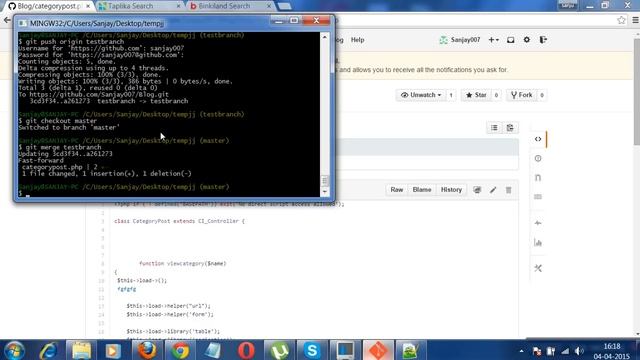Open Windows Explorer folder from taskbar
The width and height of the screenshot is (640, 360).
pos(81,350)
